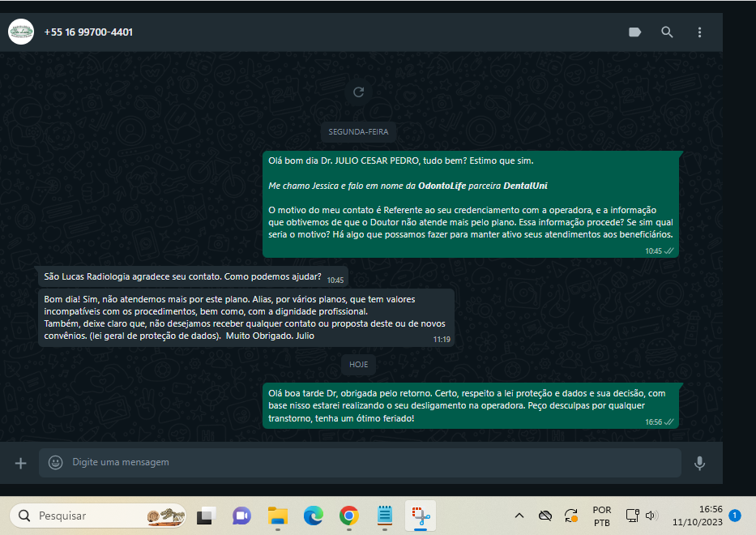756x535 pixels.
Task: Open the contact profile picture
Action: coord(21,32)
